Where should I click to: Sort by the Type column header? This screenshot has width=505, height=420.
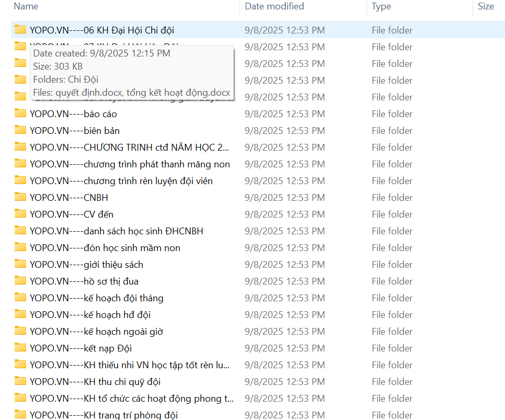coord(382,6)
